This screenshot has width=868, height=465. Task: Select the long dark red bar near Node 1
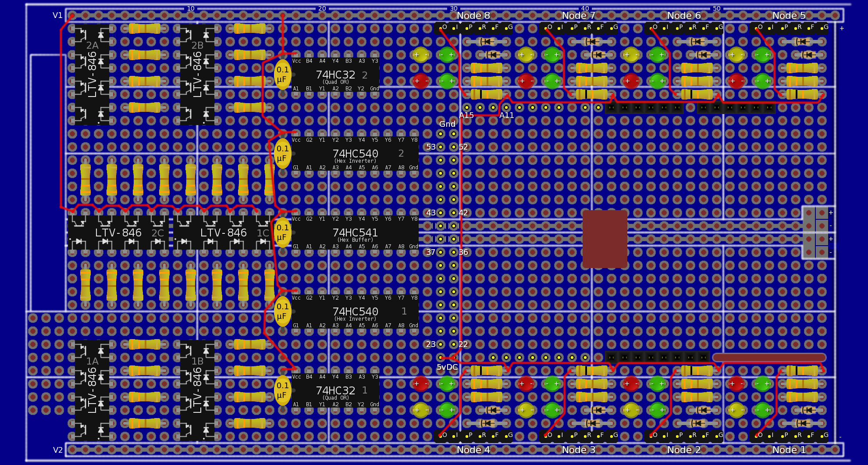769,358
